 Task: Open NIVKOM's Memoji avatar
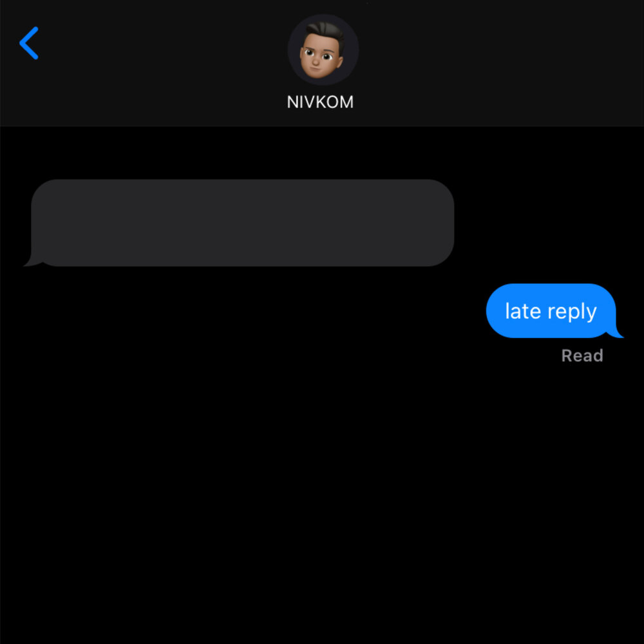[323, 50]
